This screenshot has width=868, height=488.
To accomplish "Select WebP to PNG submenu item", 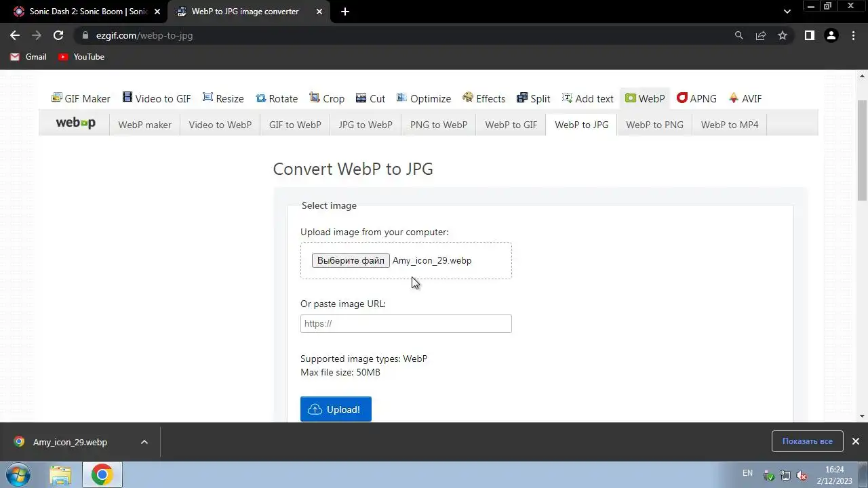I will coord(654,125).
